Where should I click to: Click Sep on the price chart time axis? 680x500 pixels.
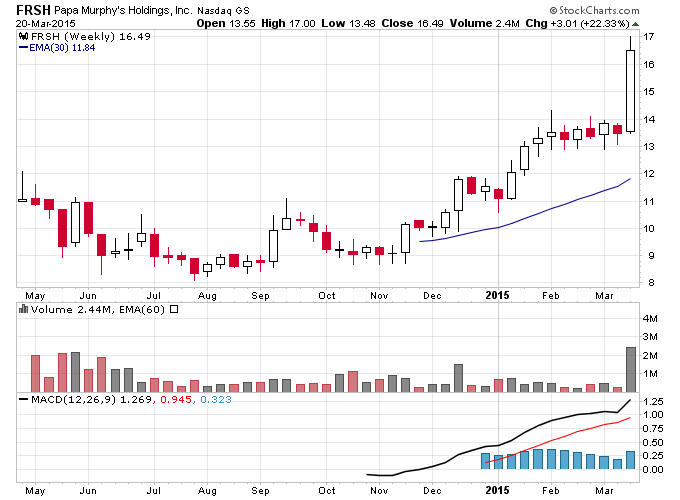coord(260,296)
